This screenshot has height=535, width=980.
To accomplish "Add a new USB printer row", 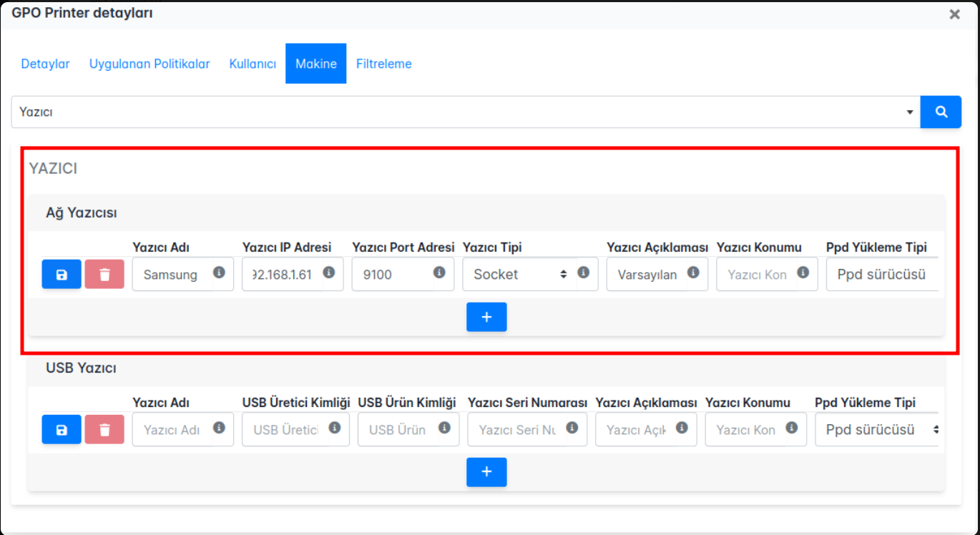I will coord(486,472).
